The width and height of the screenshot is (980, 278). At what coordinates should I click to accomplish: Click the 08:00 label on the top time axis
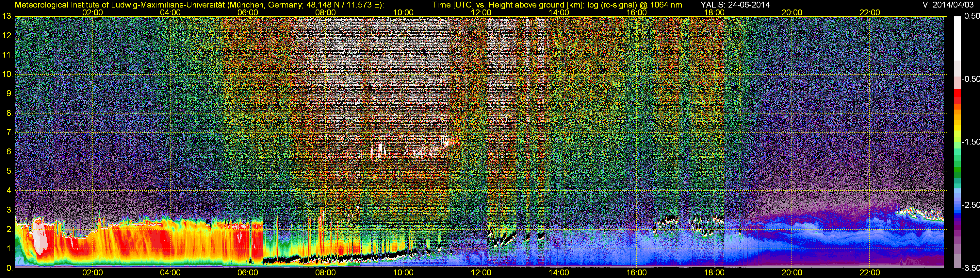326,12
